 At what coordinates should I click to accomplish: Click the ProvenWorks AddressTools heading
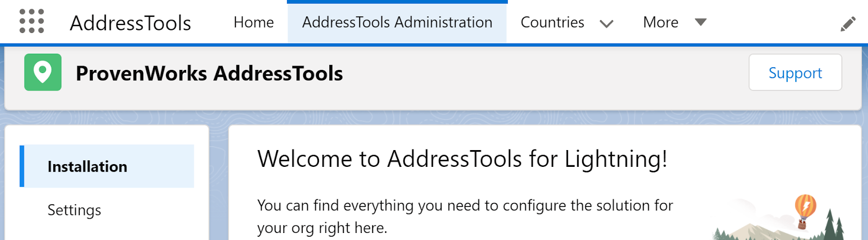pyautogui.click(x=209, y=73)
